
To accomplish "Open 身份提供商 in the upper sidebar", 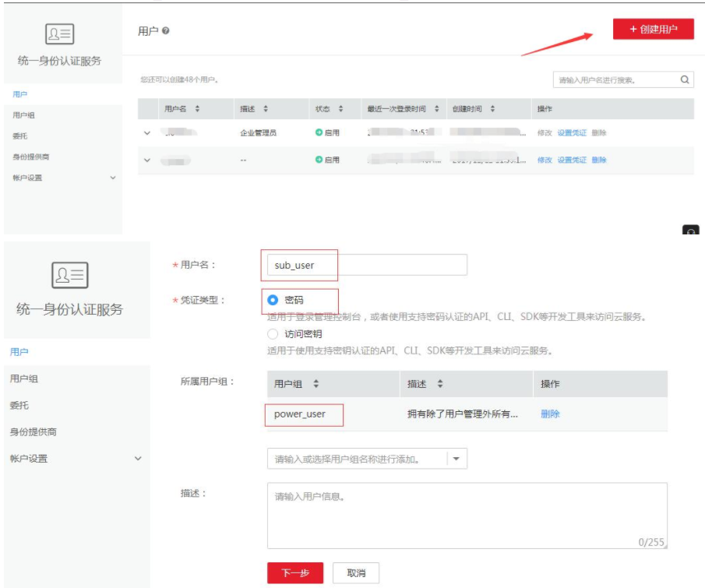I will (31, 157).
